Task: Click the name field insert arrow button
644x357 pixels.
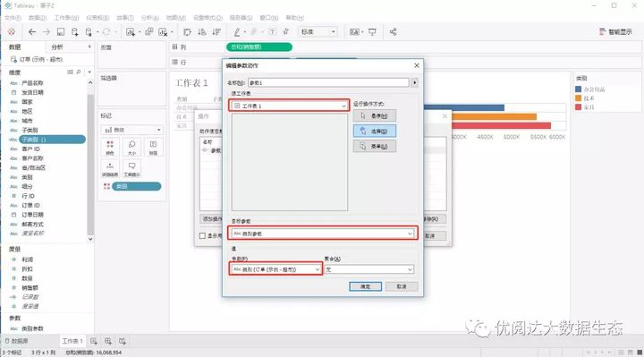Action: pos(414,82)
